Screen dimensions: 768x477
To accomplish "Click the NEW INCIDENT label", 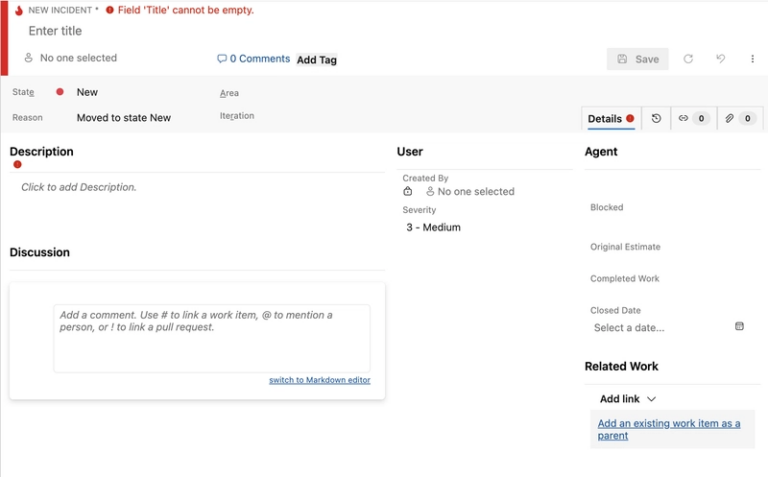I will pyautogui.click(x=60, y=10).
